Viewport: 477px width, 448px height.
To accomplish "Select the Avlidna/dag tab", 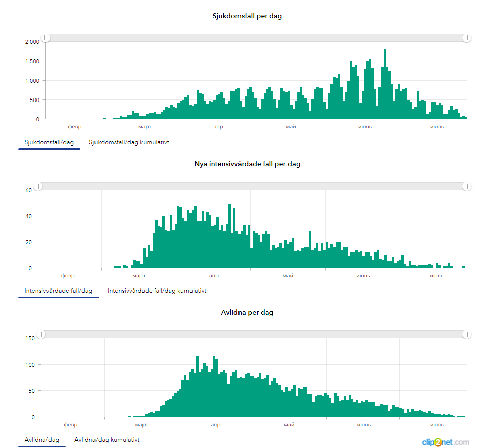I will pyautogui.click(x=42, y=440).
